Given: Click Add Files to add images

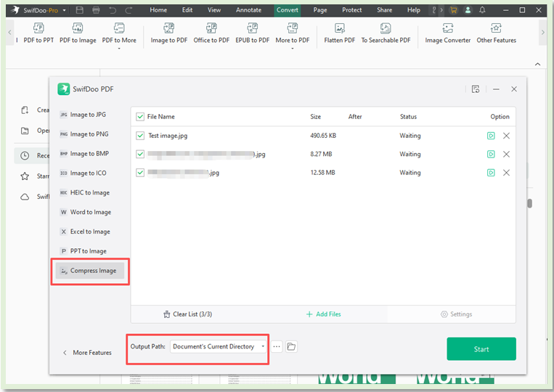Looking at the screenshot, I should coord(323,314).
